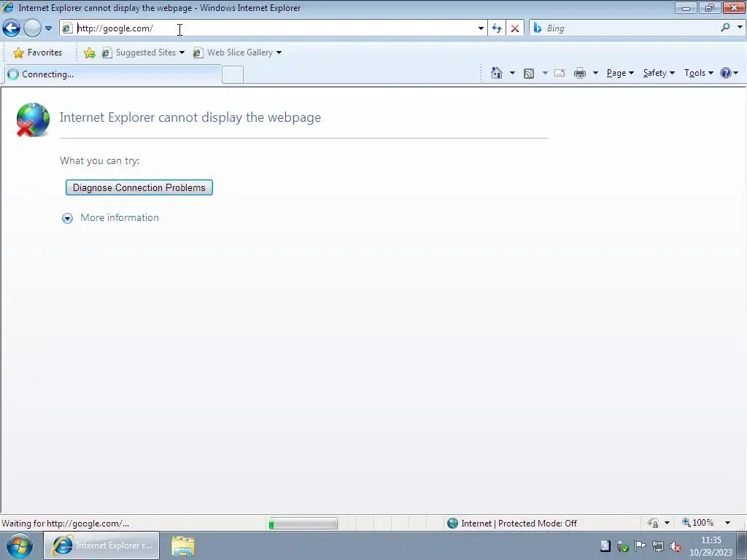Expand the Print dropdown arrow
The width and height of the screenshot is (747, 560).
point(595,73)
